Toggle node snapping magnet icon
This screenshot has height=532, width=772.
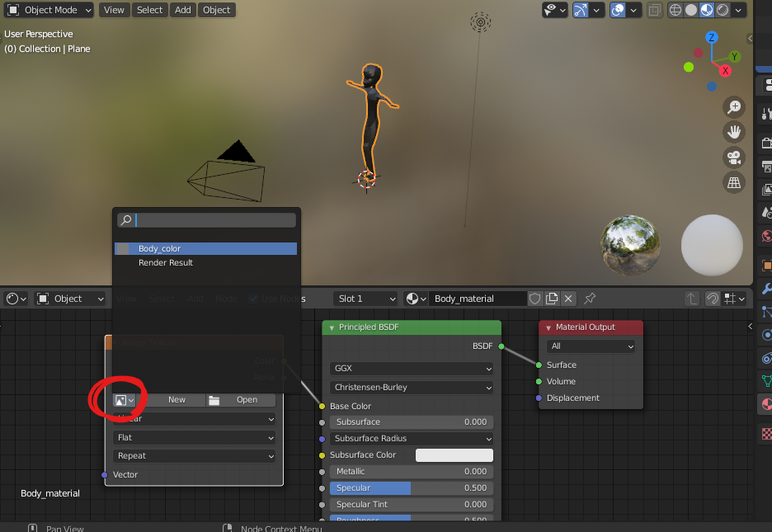[x=712, y=299]
